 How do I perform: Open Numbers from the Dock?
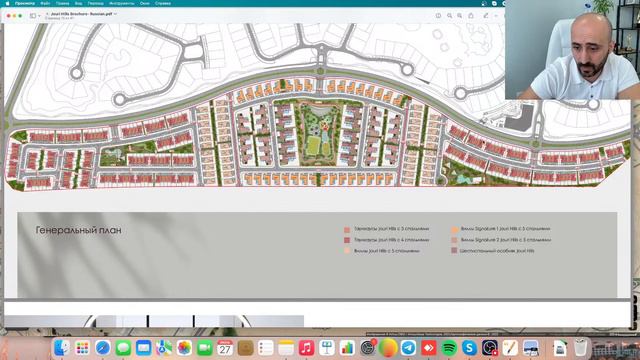point(347,348)
